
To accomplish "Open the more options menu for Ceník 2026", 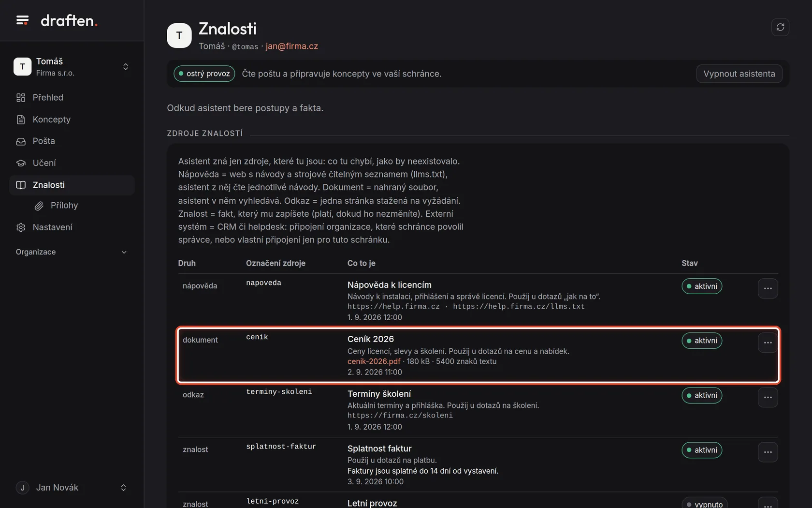I will [768, 343].
